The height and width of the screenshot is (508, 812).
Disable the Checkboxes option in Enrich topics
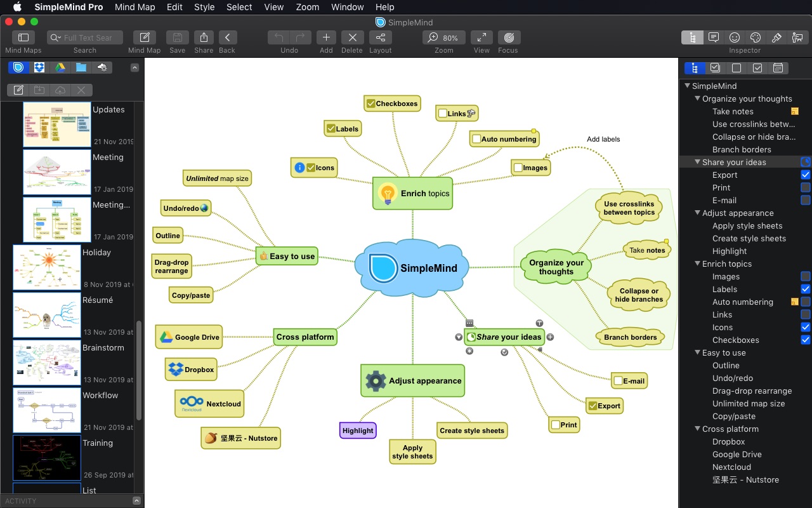click(806, 340)
